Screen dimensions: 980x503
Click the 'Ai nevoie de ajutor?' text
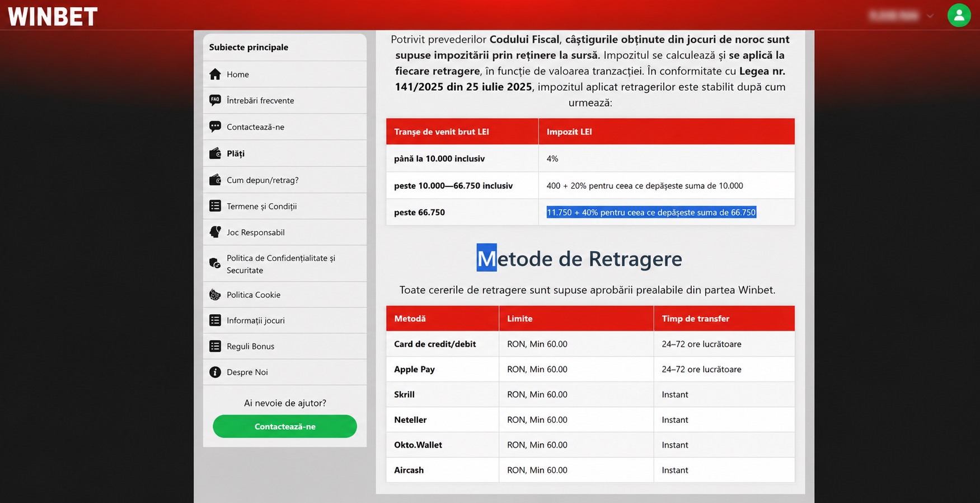pyautogui.click(x=285, y=403)
